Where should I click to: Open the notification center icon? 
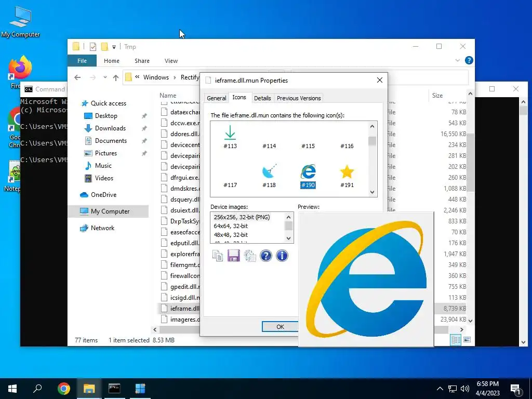pos(516,389)
